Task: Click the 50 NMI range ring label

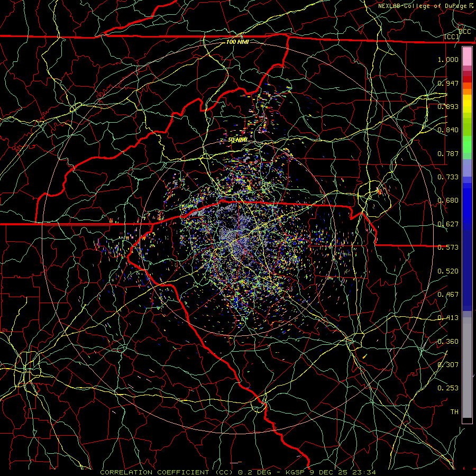Action: 237,140
